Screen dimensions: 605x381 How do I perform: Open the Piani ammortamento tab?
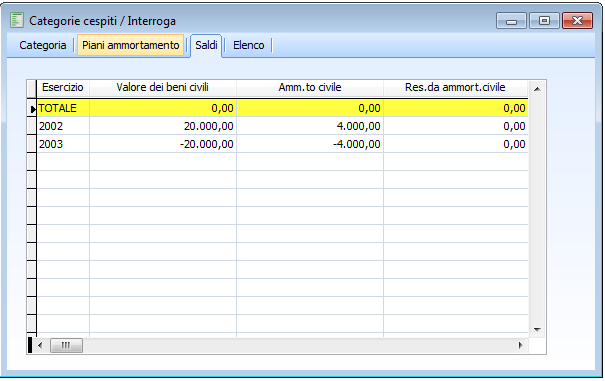[130, 45]
